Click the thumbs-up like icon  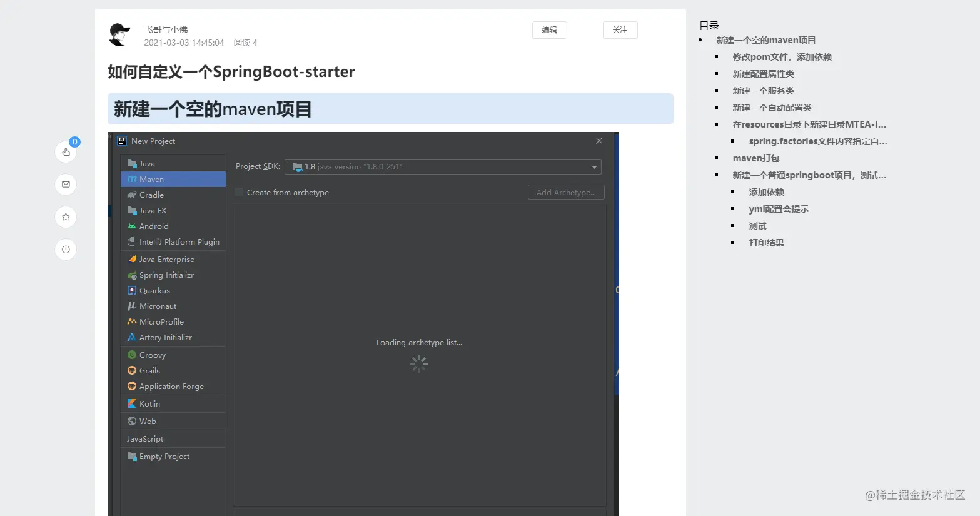pos(66,152)
